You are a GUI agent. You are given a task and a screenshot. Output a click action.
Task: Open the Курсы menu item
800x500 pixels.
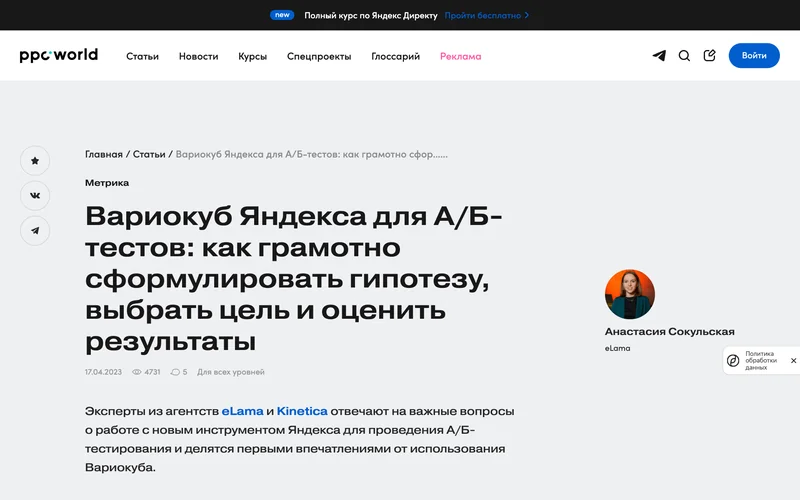(x=253, y=56)
